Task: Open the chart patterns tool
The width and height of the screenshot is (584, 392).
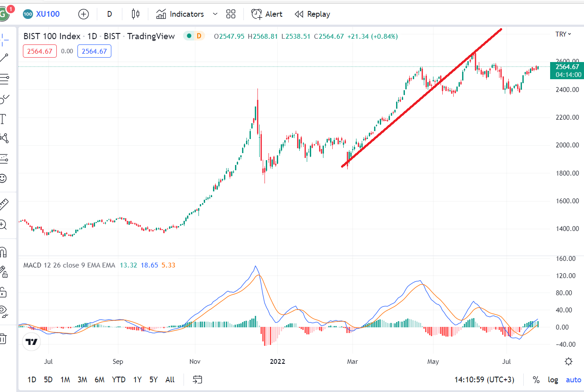Action: pos(4,138)
